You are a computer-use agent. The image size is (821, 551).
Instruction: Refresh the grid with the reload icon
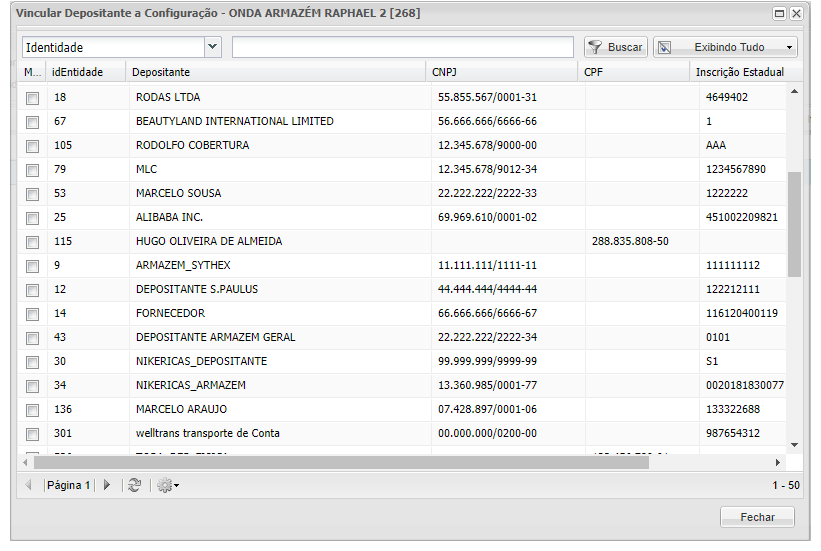click(x=135, y=485)
